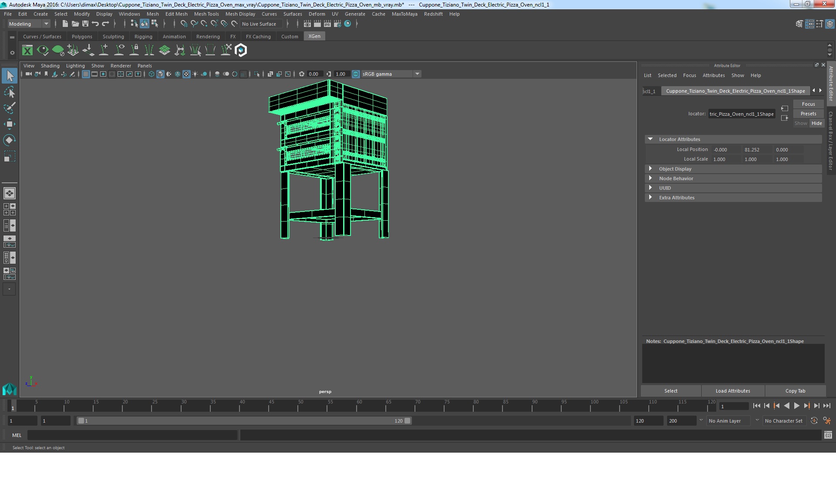Click the XGen green layered planes icon
Screen dimensions: 836x504
click(165, 50)
